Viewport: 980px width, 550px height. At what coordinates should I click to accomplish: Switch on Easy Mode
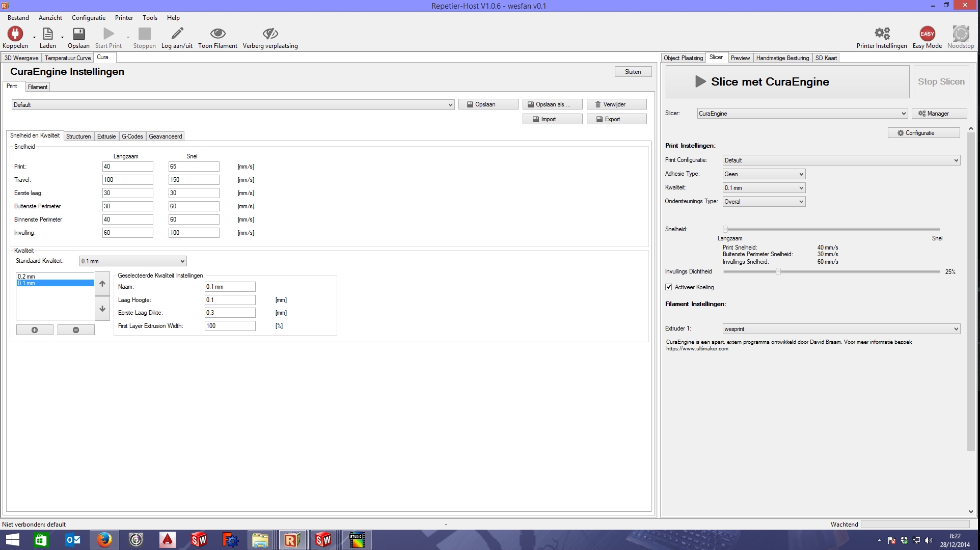click(x=927, y=34)
